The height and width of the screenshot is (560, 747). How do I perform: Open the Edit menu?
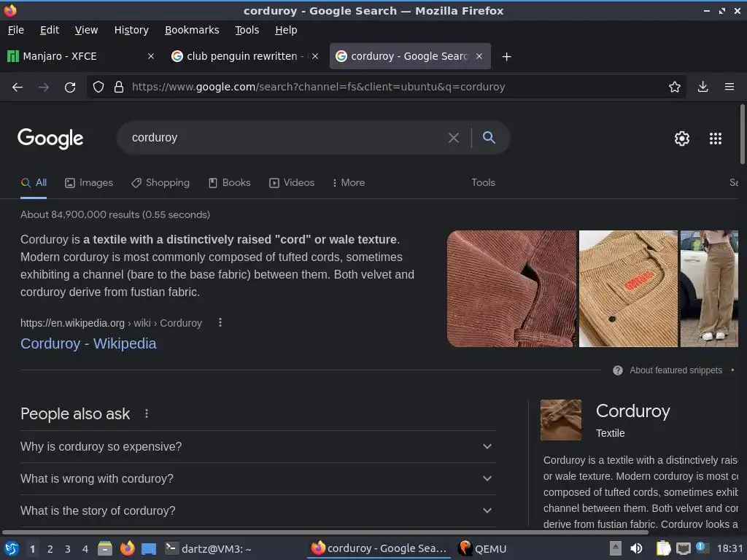(50, 30)
